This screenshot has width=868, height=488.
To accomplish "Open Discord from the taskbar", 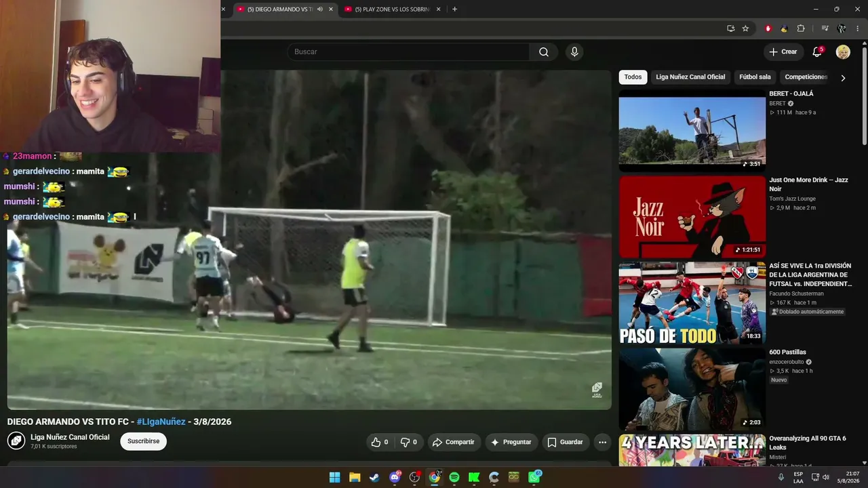I will (x=395, y=477).
